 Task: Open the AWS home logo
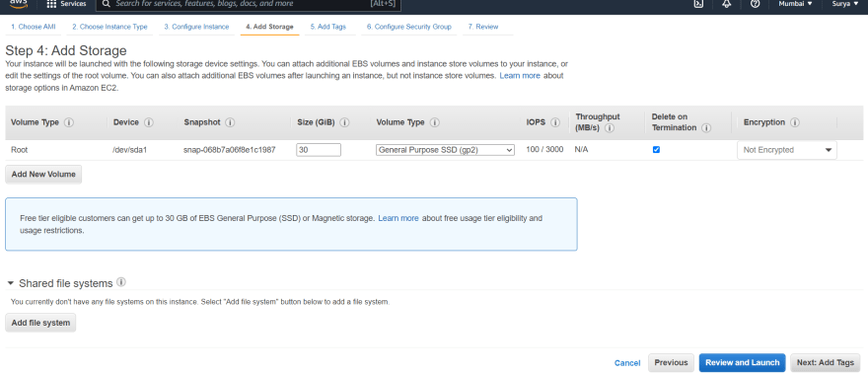19,3
